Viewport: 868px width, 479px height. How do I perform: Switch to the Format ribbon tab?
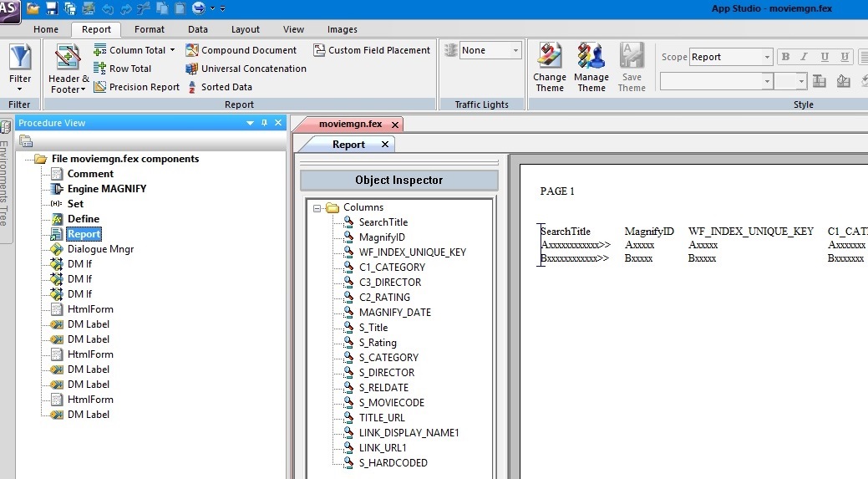click(x=150, y=29)
